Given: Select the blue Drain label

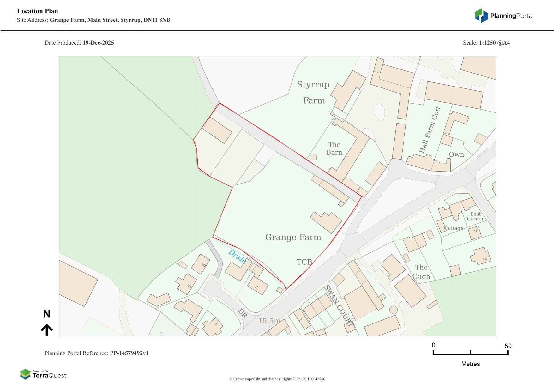Looking at the screenshot, I should [237, 256].
